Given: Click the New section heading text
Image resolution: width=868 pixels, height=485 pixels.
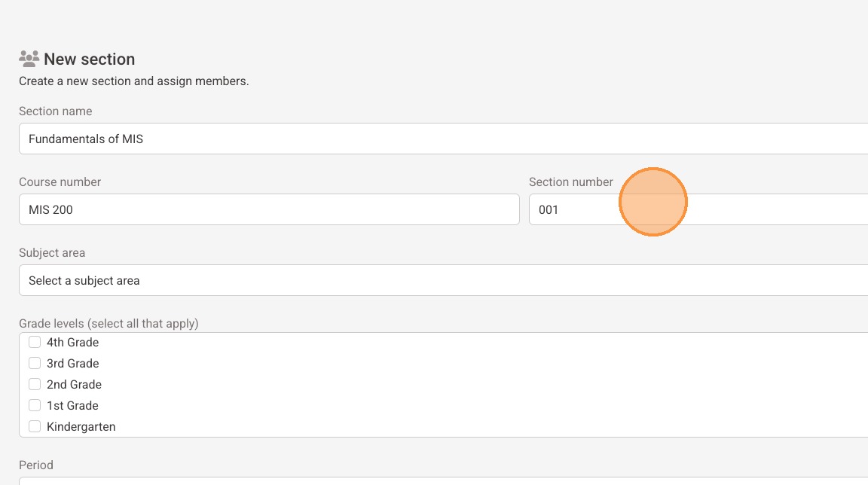Looking at the screenshot, I should [89, 59].
